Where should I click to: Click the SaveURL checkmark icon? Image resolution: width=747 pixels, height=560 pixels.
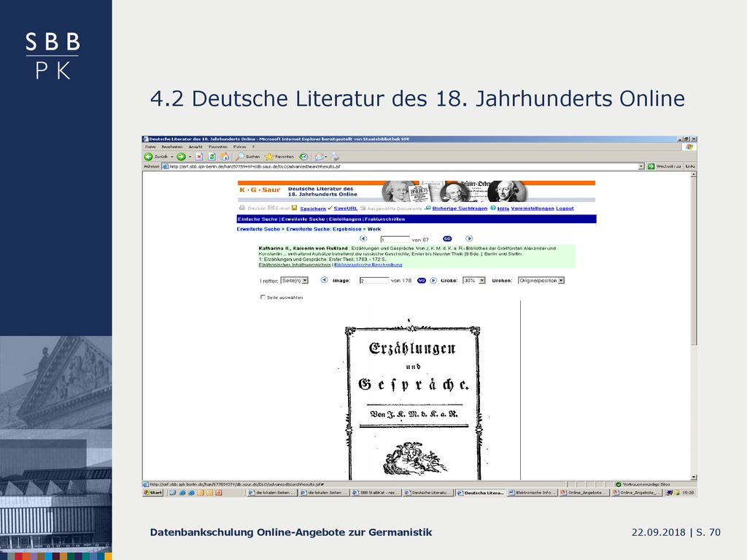pos(330,208)
